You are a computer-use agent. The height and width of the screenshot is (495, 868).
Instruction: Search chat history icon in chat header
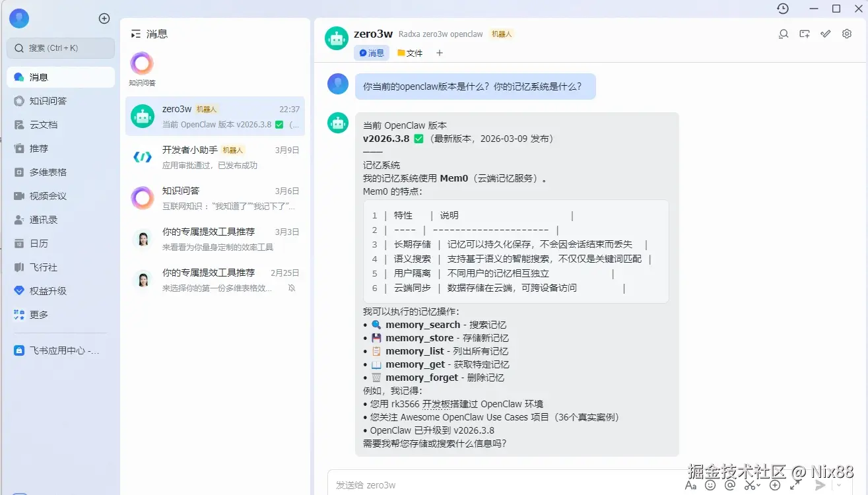[784, 34]
